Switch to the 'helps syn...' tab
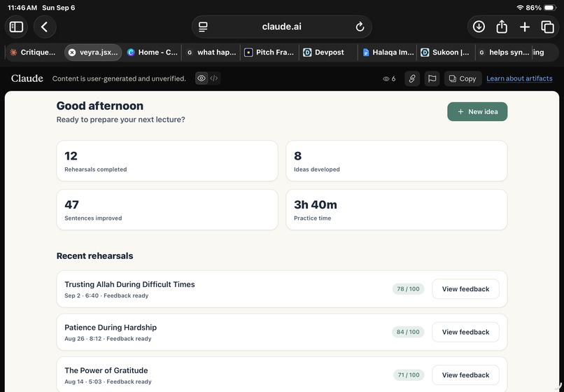 tap(504, 52)
